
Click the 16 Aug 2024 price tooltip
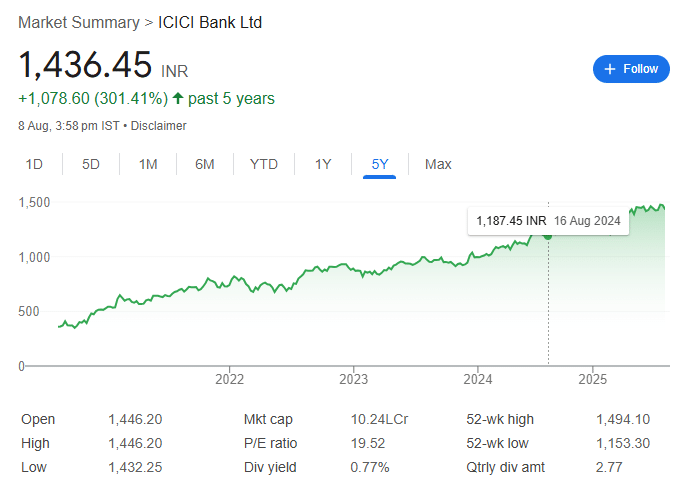pyautogui.click(x=548, y=221)
